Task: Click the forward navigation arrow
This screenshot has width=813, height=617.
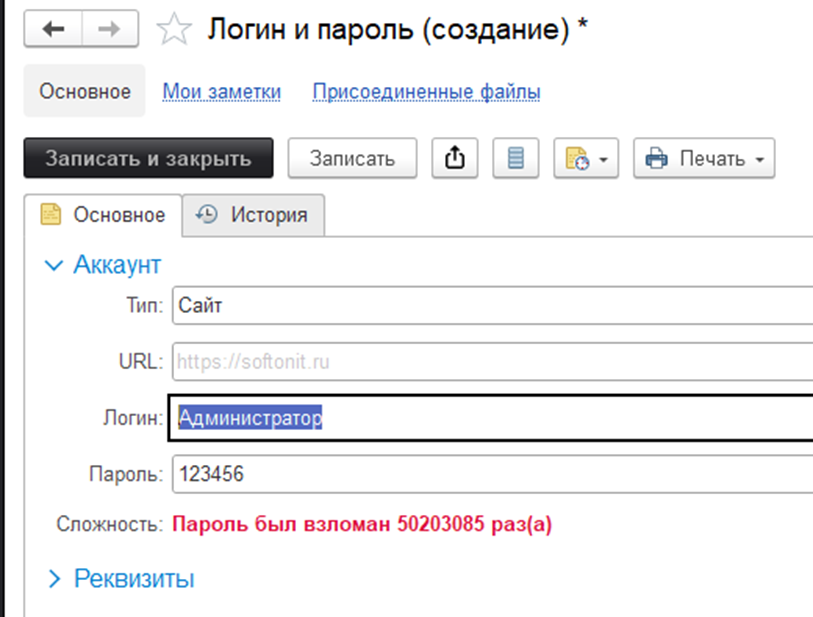Action: pos(108,28)
